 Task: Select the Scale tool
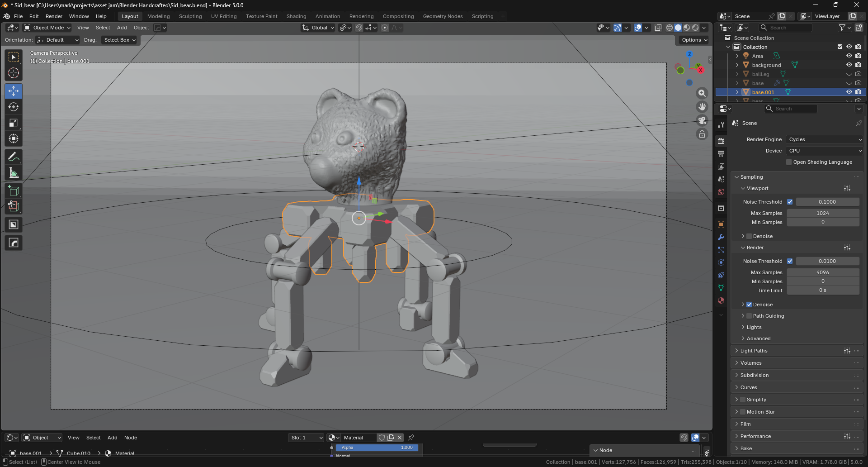pyautogui.click(x=14, y=123)
